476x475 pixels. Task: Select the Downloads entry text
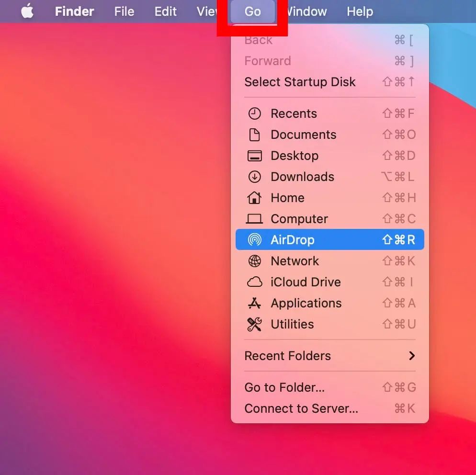302,177
